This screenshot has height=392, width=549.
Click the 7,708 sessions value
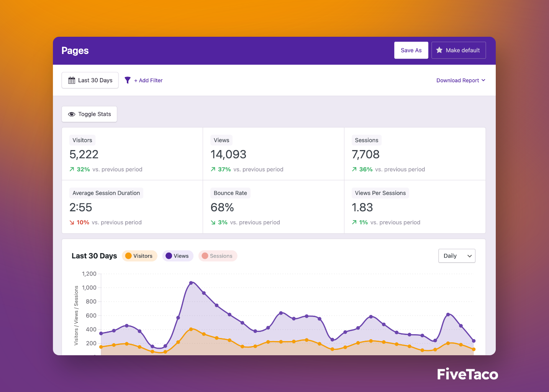pos(365,154)
